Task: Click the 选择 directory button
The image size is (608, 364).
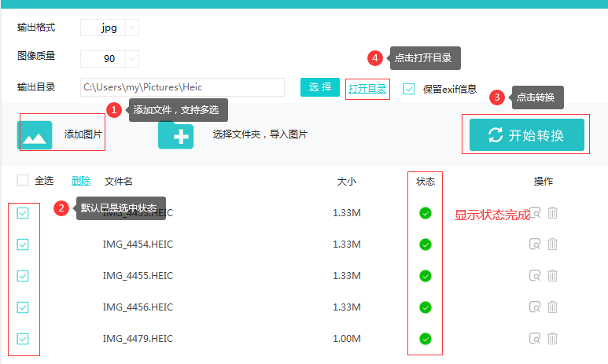Action: [320, 87]
